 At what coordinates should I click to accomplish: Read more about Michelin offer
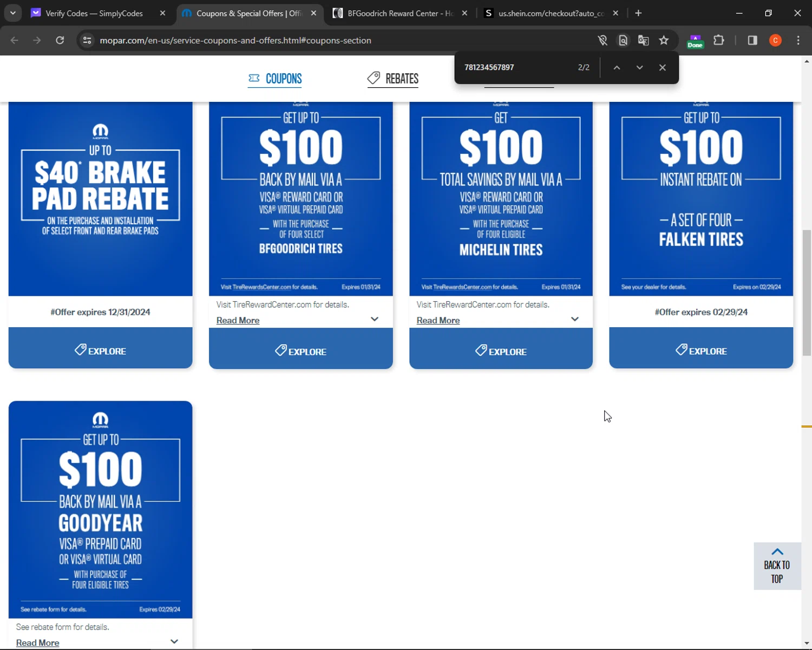point(438,320)
